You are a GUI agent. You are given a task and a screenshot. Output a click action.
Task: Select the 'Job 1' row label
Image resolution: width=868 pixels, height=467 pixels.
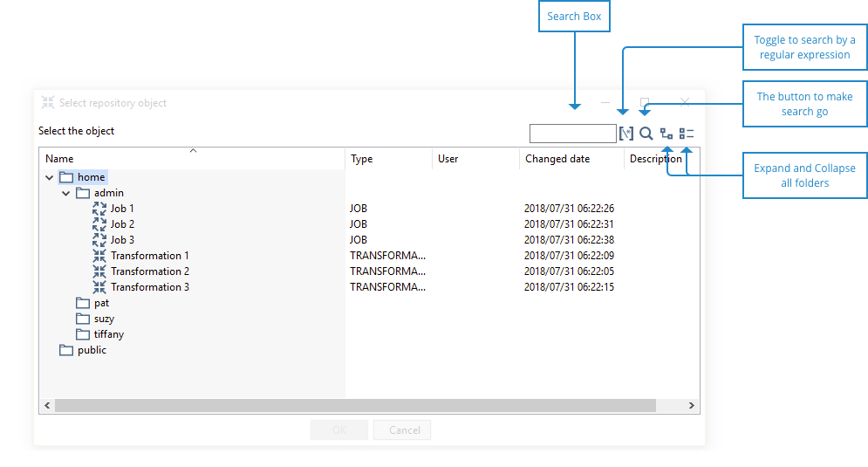122,209
